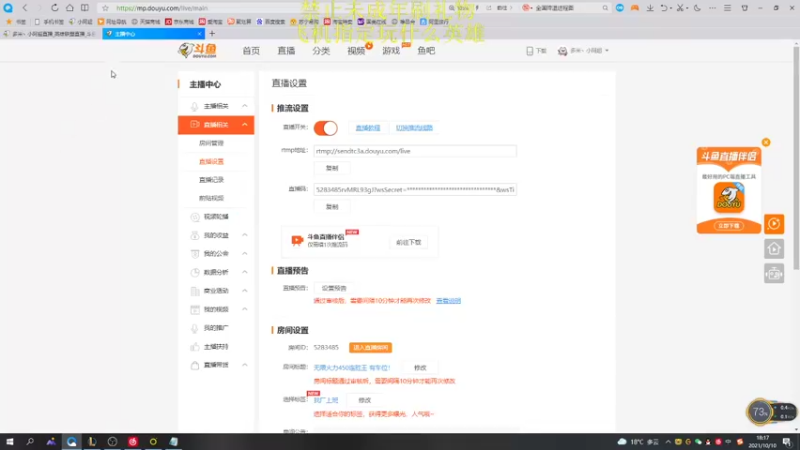
Task: Click the orange button beside room ID 5283485
Action: (x=370, y=347)
